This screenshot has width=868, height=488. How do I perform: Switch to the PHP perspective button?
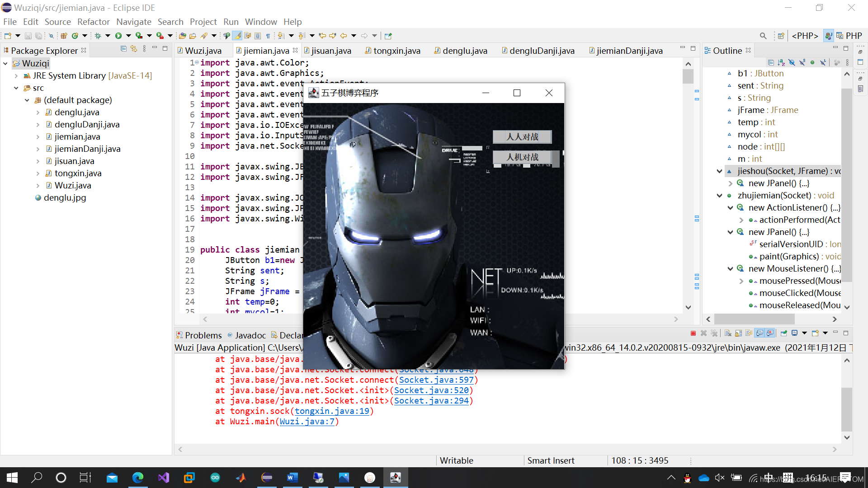(849, 36)
